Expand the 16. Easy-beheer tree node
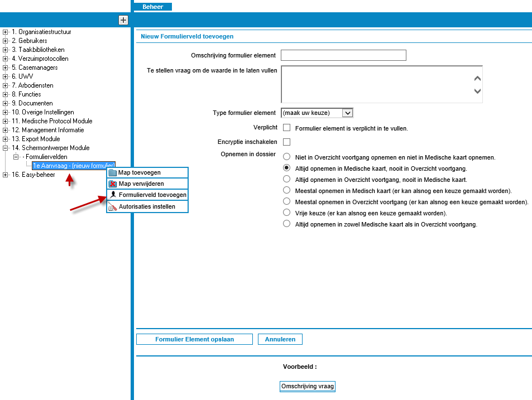The image size is (532, 400). pyautogui.click(x=6, y=175)
